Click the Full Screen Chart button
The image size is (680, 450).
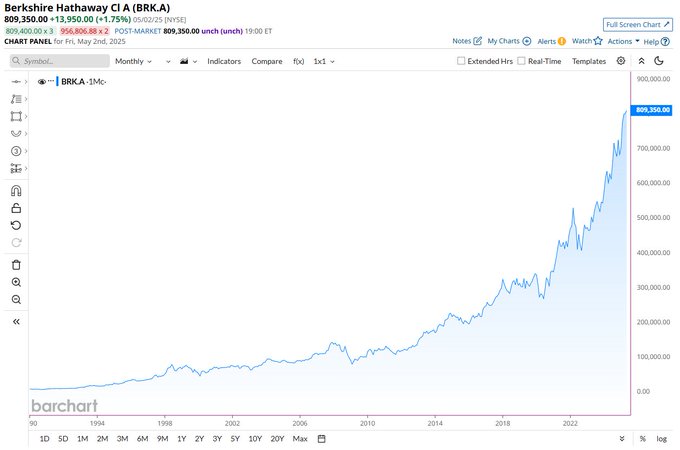pos(638,24)
